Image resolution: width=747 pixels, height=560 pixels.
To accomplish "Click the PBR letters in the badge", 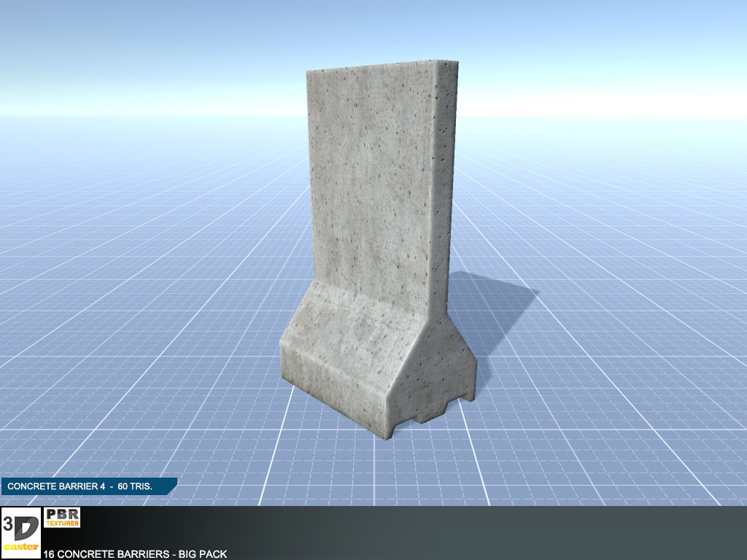I will (63, 514).
